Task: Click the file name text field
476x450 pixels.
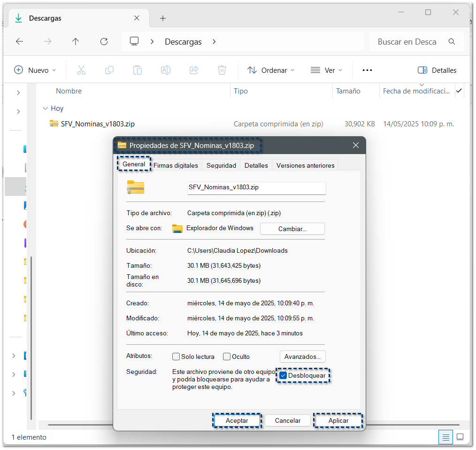Action: tap(256, 187)
